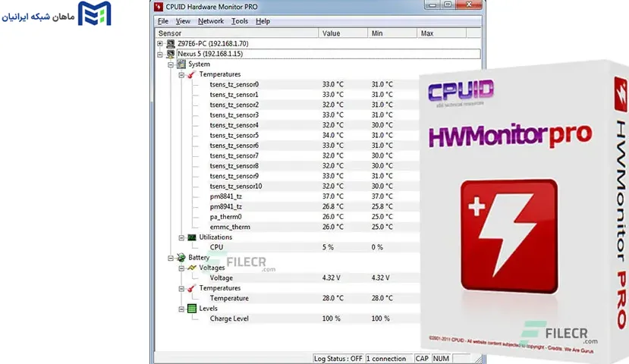Collapse the Nexus 5 node
The image size is (629, 364).
(160, 54)
